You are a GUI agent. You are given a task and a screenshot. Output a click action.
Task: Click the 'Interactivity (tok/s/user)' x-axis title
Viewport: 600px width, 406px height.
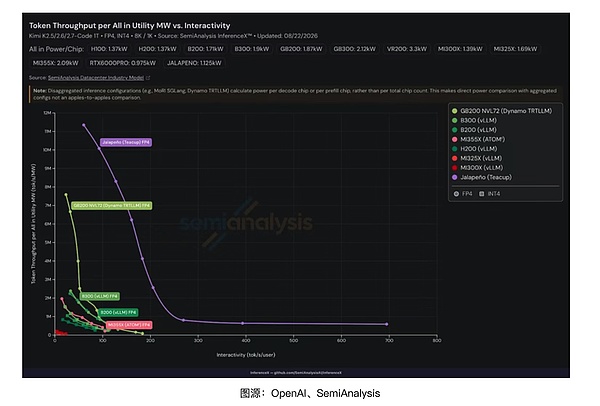pyautogui.click(x=246, y=355)
